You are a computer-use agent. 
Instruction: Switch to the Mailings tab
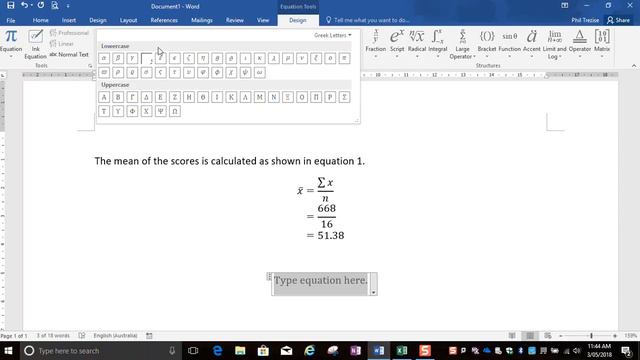(202, 20)
